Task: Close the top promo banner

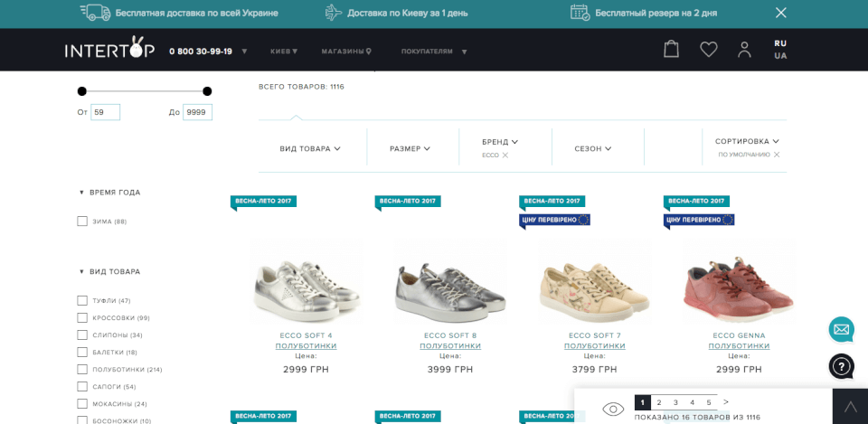Action: 781,13
